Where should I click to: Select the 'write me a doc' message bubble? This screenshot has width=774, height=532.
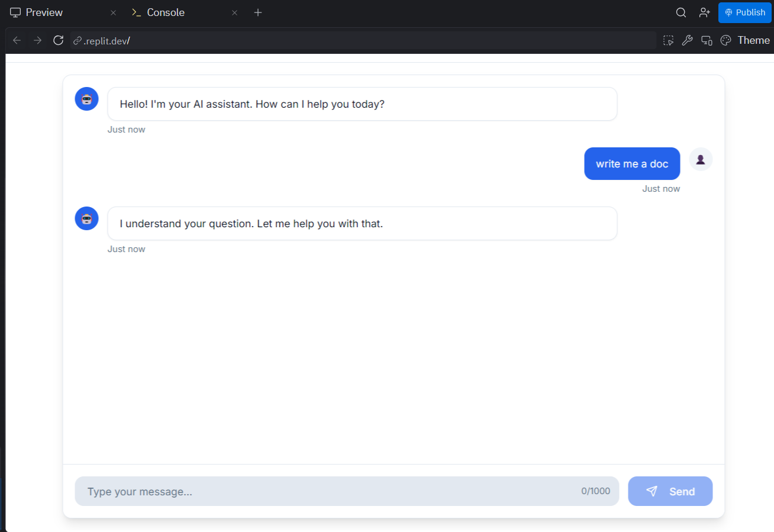632,163
